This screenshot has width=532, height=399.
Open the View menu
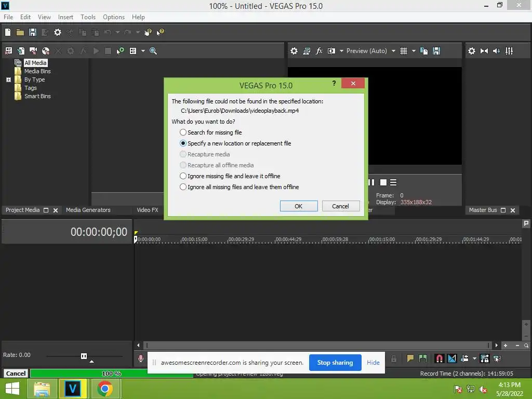tap(44, 17)
